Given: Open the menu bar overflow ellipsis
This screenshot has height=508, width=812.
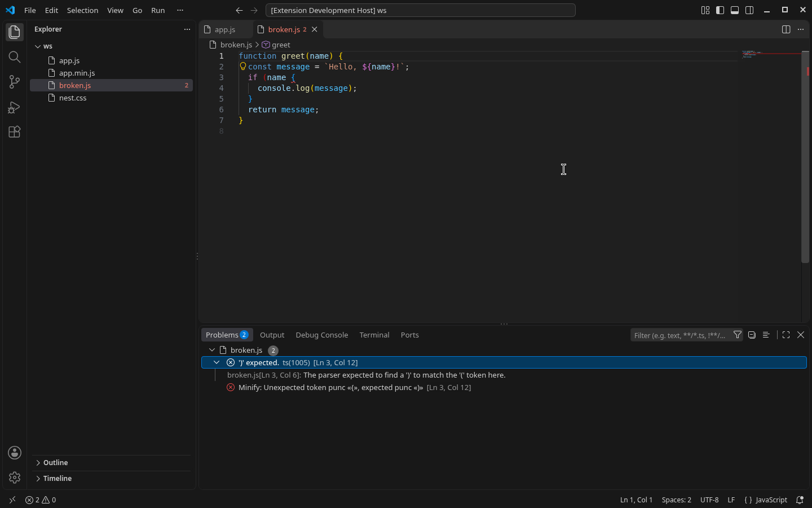Looking at the screenshot, I should (x=180, y=10).
